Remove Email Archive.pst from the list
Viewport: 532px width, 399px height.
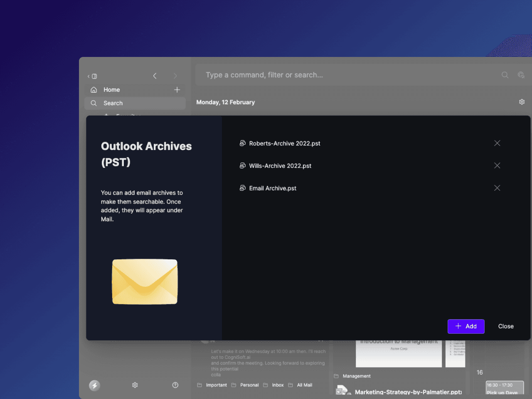pyautogui.click(x=497, y=188)
